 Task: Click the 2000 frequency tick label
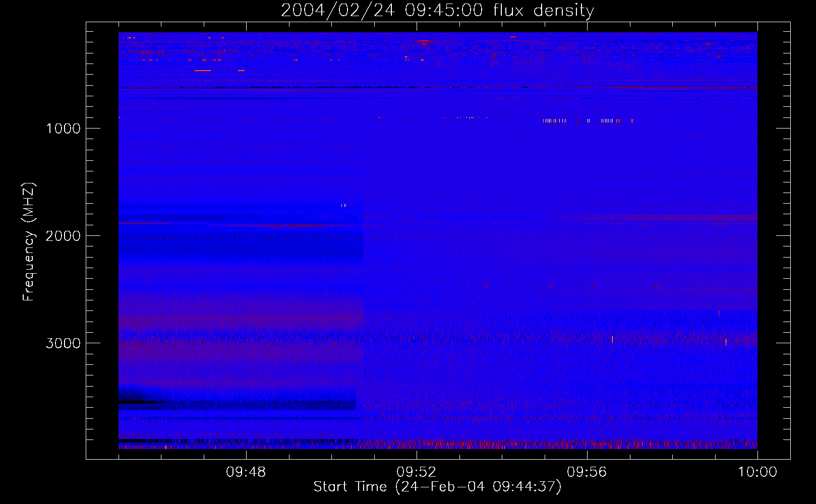(63, 236)
